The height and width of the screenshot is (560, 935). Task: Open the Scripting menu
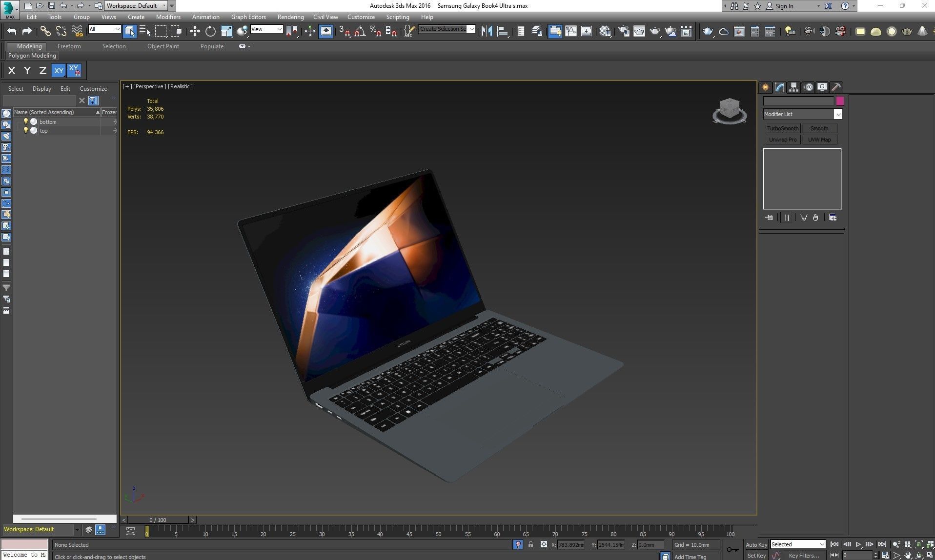coord(398,17)
